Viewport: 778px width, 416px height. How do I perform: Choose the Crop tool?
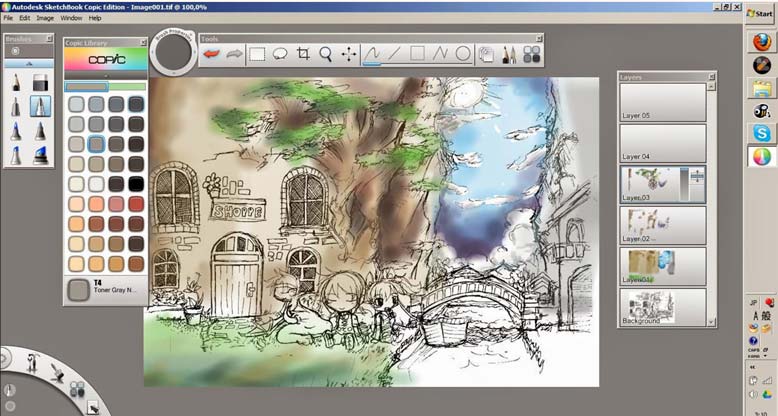[303, 54]
